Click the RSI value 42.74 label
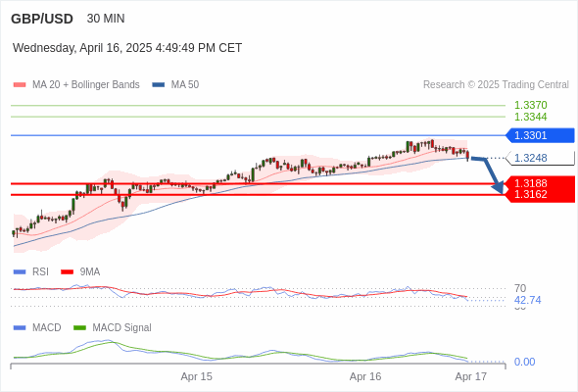 tap(527, 300)
